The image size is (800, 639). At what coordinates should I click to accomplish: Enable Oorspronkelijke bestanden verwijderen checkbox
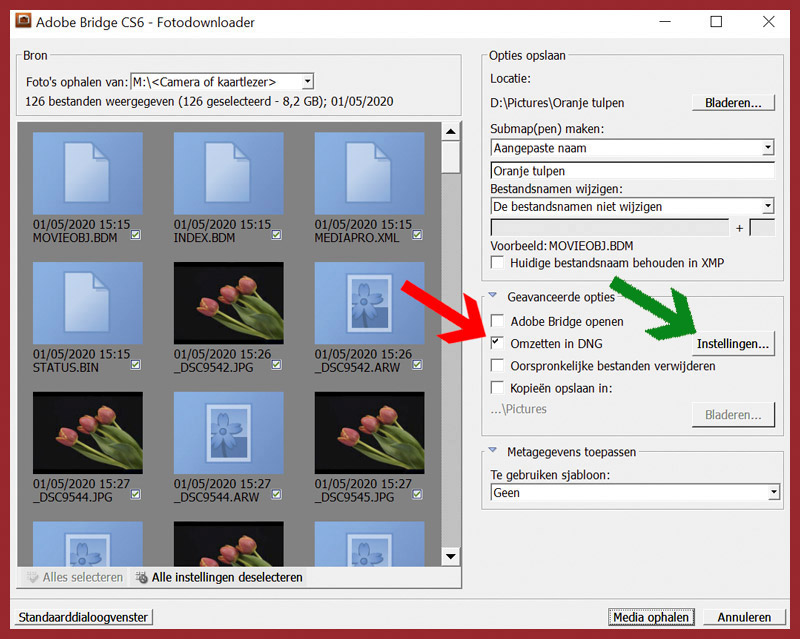[496, 365]
